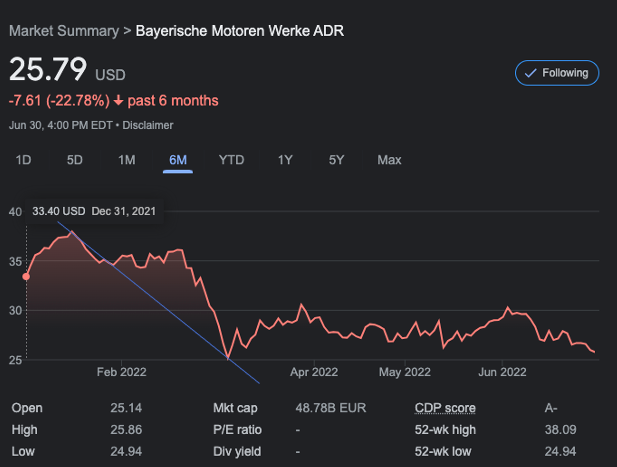Click the '40' y-axis label
Viewport: 617px width, 467px height.
tap(15, 212)
